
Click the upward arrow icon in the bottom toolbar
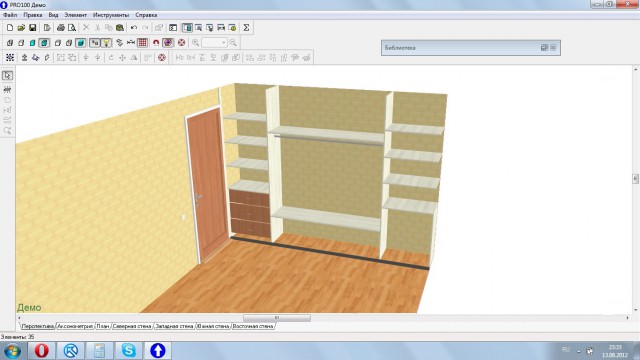(24, 58)
